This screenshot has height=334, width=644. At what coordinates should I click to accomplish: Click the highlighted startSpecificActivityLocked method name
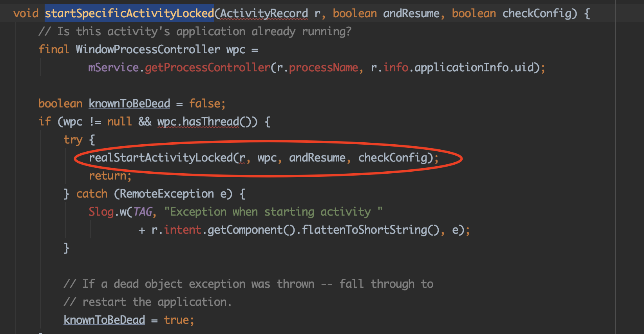[129, 13]
